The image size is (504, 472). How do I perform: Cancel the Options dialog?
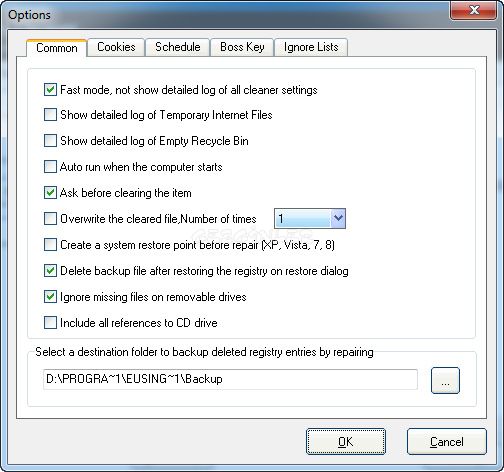[447, 442]
